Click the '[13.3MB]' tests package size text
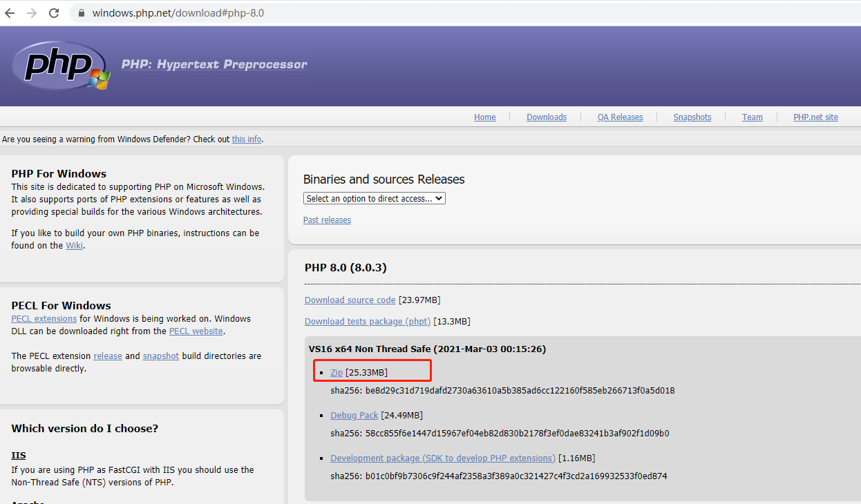This screenshot has height=504, width=861. coord(452,322)
